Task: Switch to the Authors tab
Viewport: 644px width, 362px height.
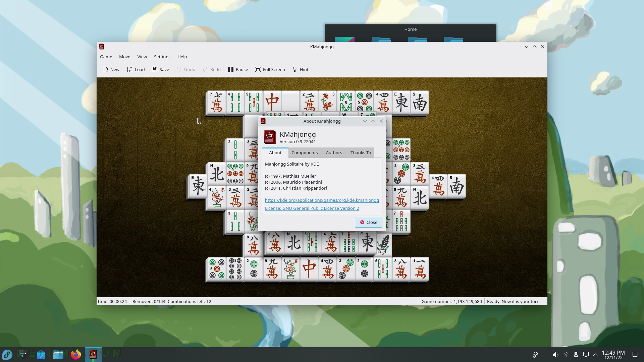Action: click(x=334, y=153)
